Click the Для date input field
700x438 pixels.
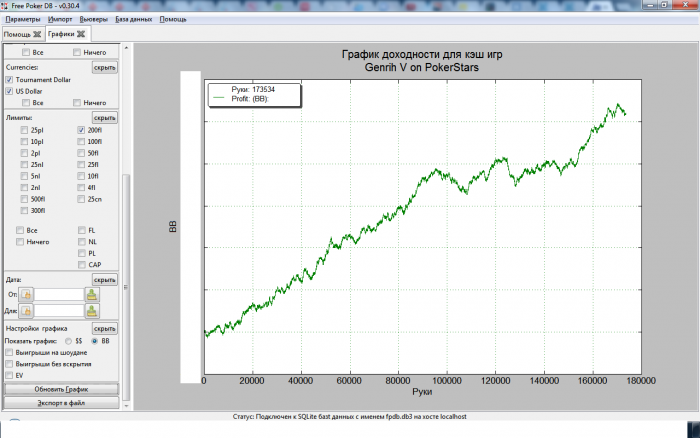point(59,311)
